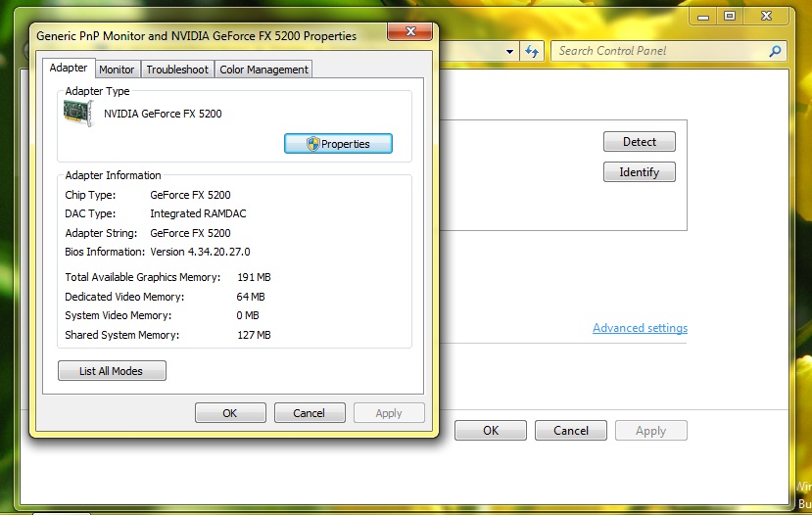Viewport: 812px width, 515px height.
Task: Click OK in the Control Panel window
Action: (x=491, y=430)
